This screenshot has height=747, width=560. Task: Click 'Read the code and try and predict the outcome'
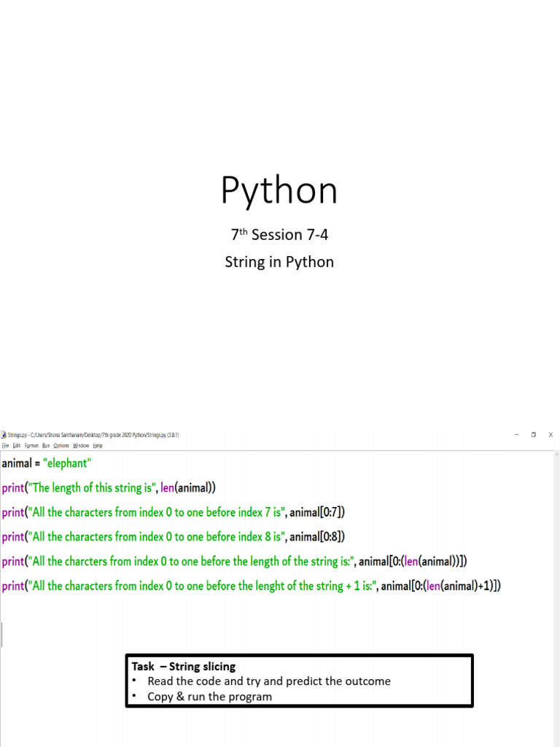[269, 681]
